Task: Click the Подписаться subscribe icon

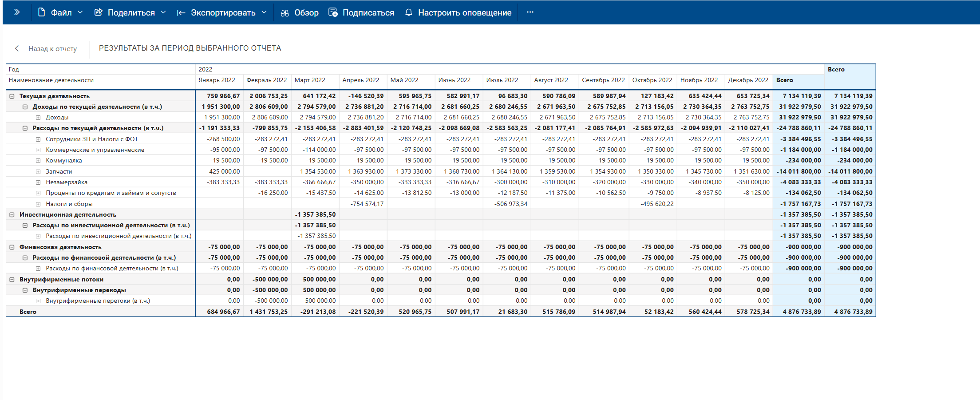Action: click(x=333, y=12)
